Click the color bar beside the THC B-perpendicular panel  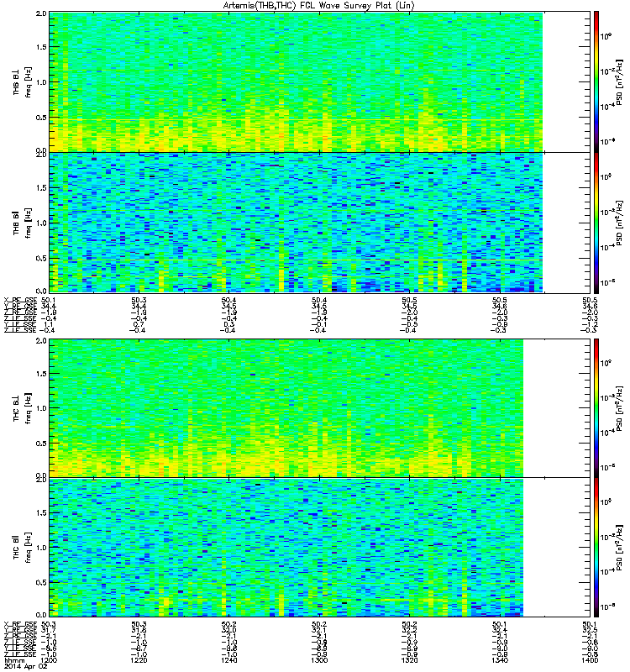596,407
